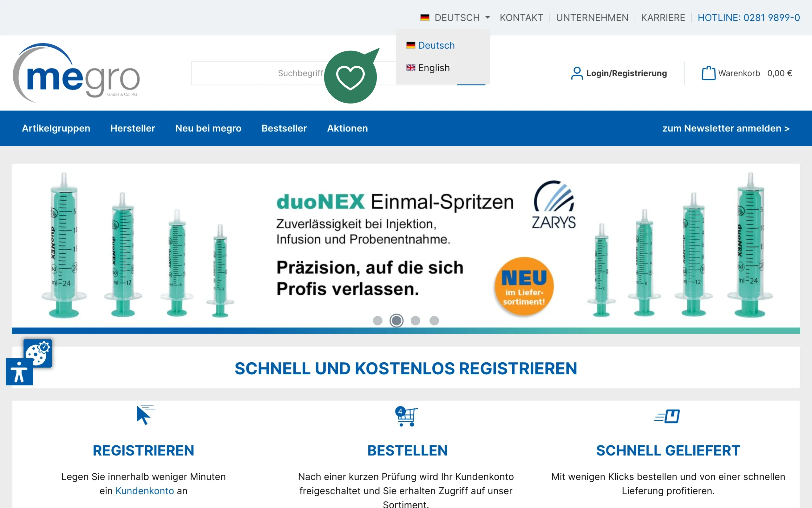Screen dimensions: 812x508
Task: Open Hersteller menu item
Action: pyautogui.click(x=133, y=128)
